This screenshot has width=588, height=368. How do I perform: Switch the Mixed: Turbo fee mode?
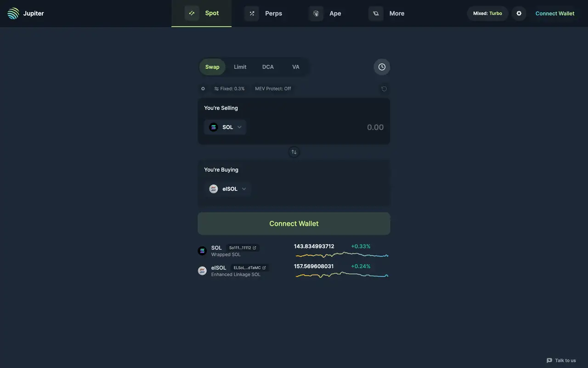click(487, 13)
